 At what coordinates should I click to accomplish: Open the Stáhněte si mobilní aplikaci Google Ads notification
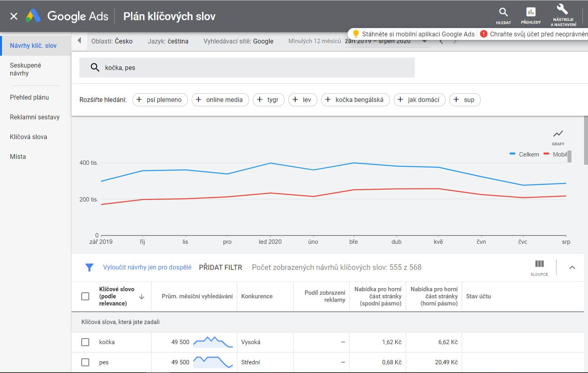coord(418,34)
